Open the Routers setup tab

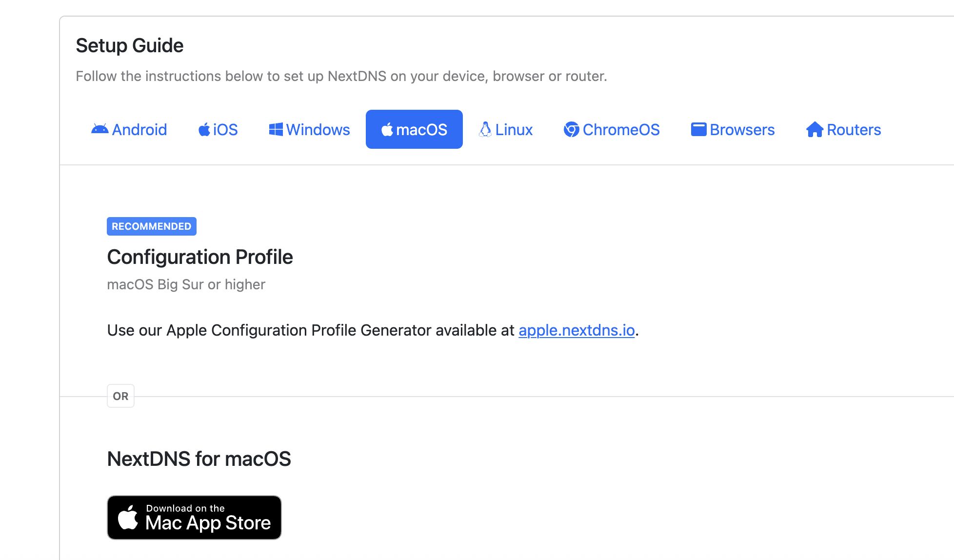(x=843, y=129)
